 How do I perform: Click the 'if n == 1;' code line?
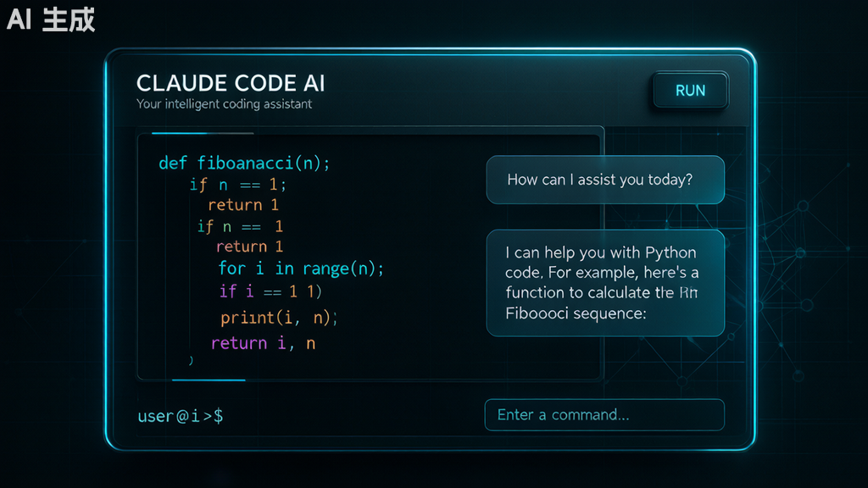pyautogui.click(x=238, y=184)
